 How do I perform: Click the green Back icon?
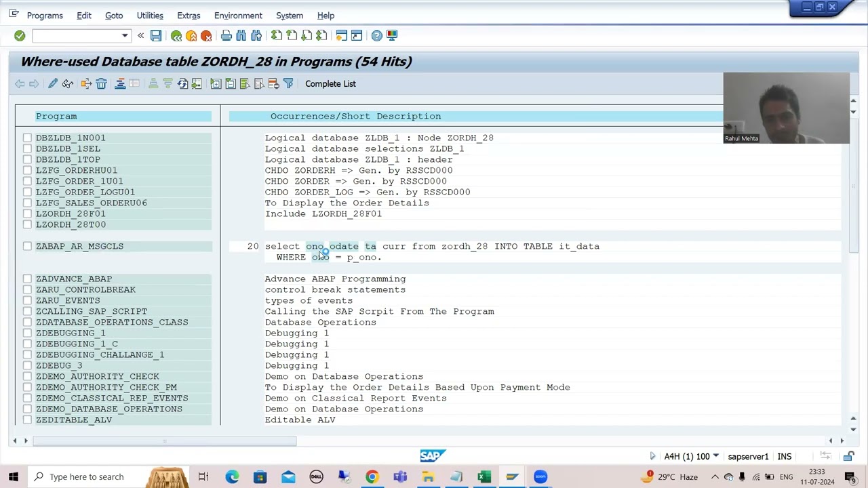(x=176, y=35)
